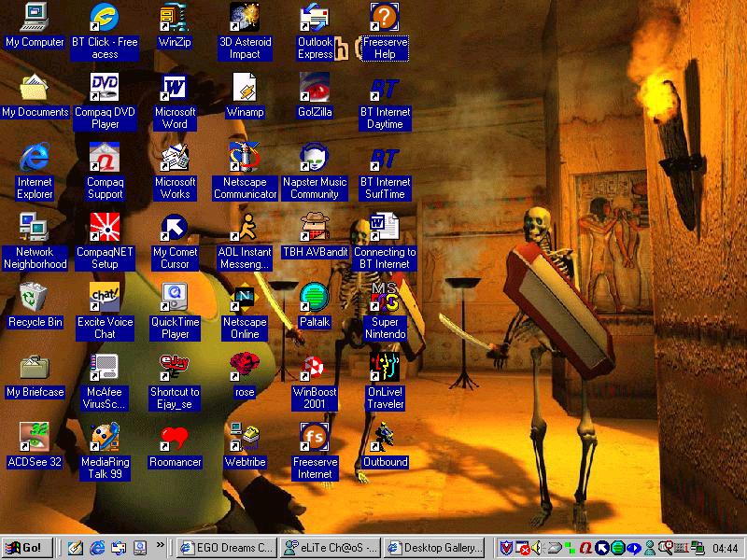Activate Desktop Gallery taskbar button
The height and width of the screenshot is (560, 747).
(x=435, y=548)
